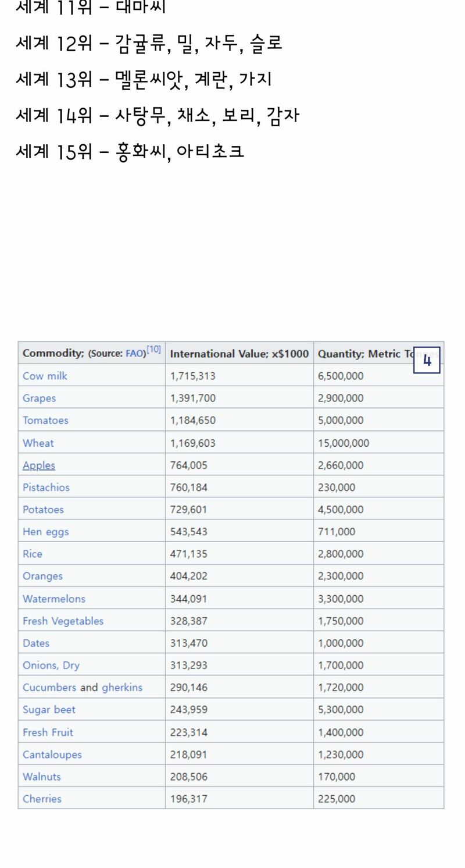Select the Watermelons value 344,091
465x868 pixels.
coord(189,599)
